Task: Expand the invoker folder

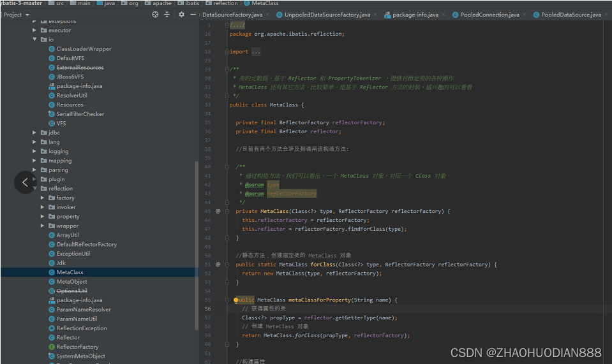Action: [x=42, y=207]
